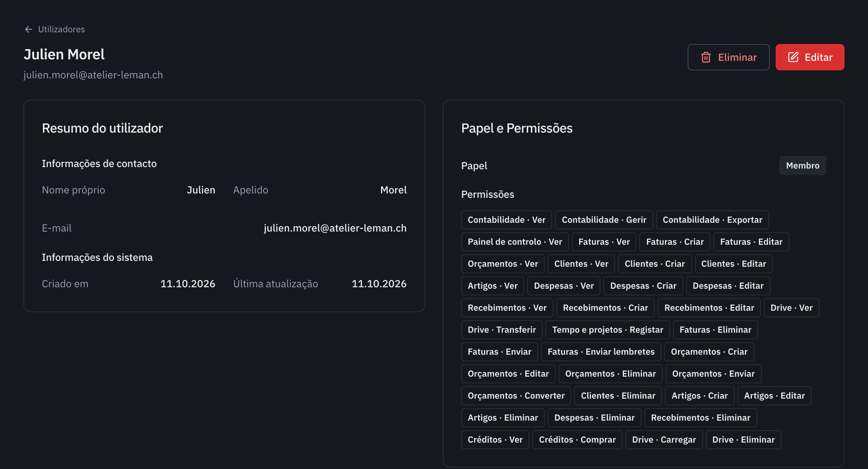868x469 pixels.
Task: Click the 'Orçamentos · Converter' tag
Action: pos(516,396)
